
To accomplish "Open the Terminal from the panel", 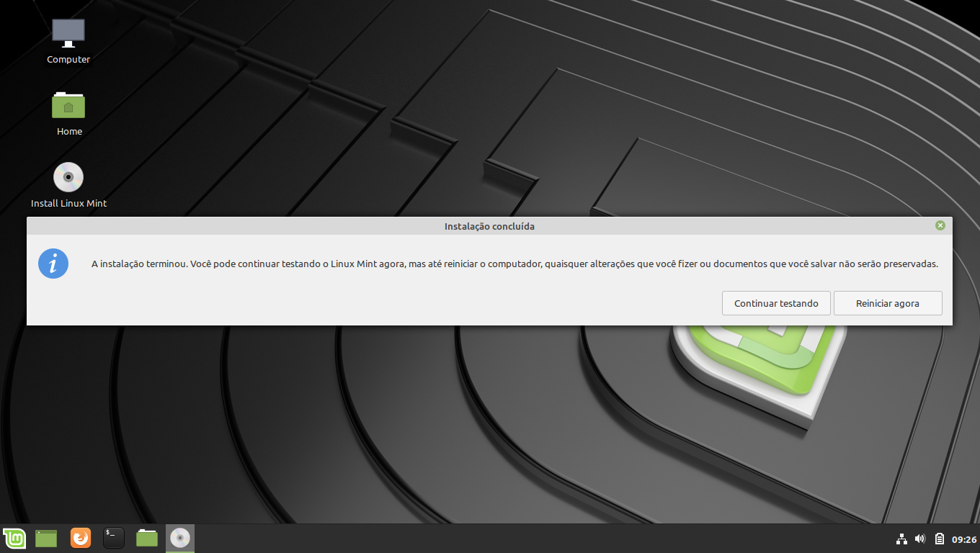I will pyautogui.click(x=114, y=538).
